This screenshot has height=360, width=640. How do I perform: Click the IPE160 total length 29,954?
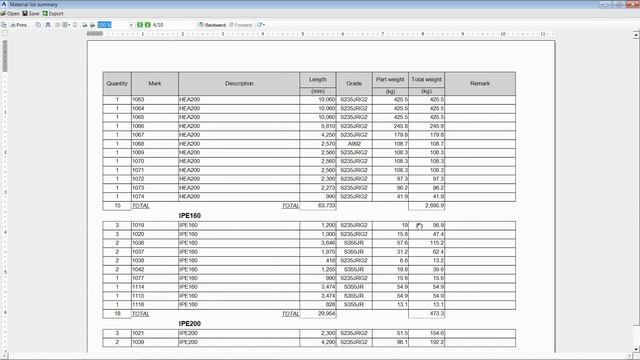coord(318,314)
